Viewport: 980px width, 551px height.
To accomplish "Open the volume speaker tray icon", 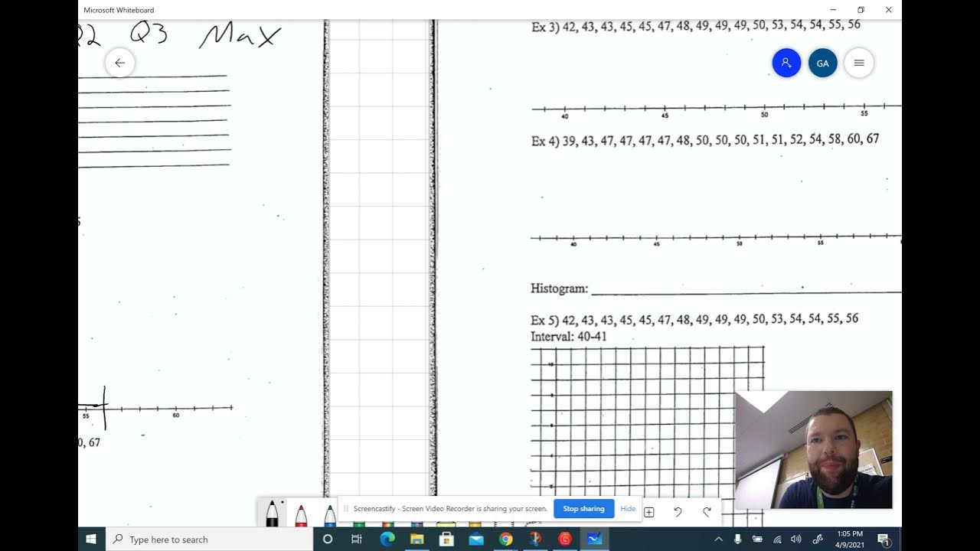I will (796, 539).
